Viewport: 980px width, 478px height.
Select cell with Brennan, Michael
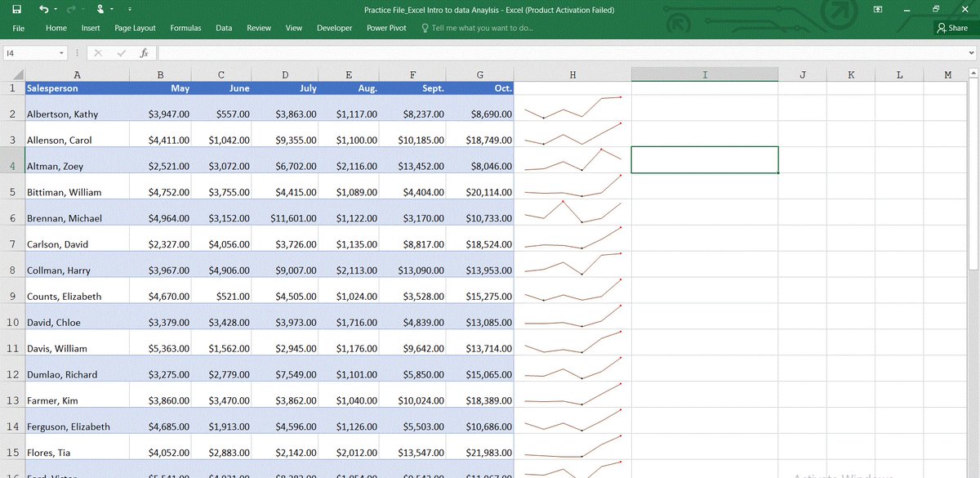77,212
